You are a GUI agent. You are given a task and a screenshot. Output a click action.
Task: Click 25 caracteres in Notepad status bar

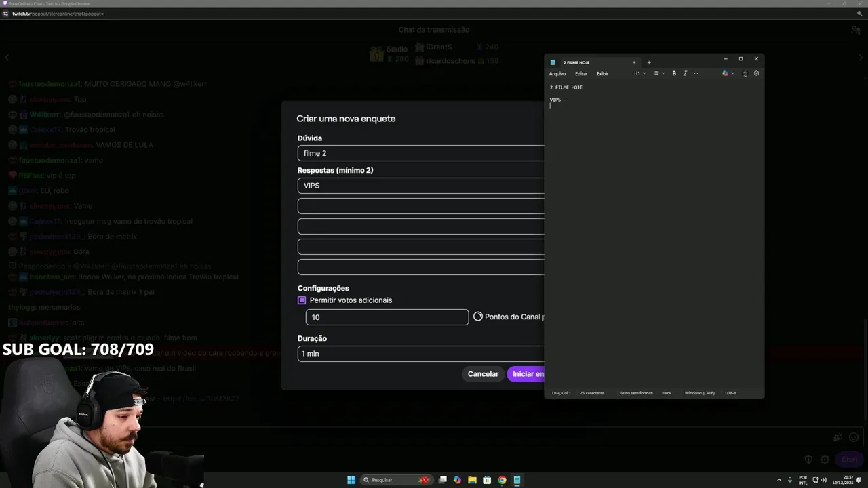click(592, 393)
